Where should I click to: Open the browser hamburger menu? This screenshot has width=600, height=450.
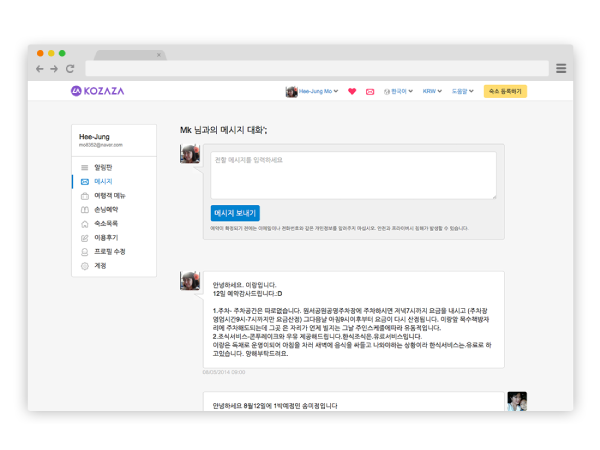coord(561,68)
